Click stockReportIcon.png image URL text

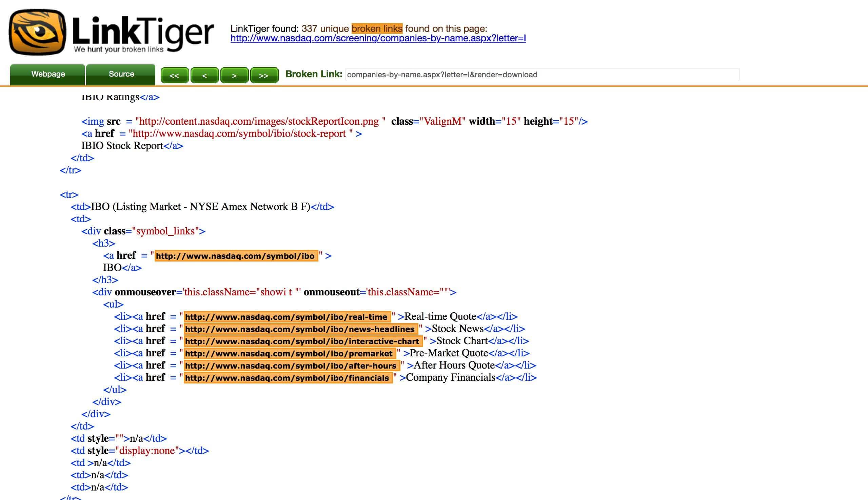pos(258,121)
